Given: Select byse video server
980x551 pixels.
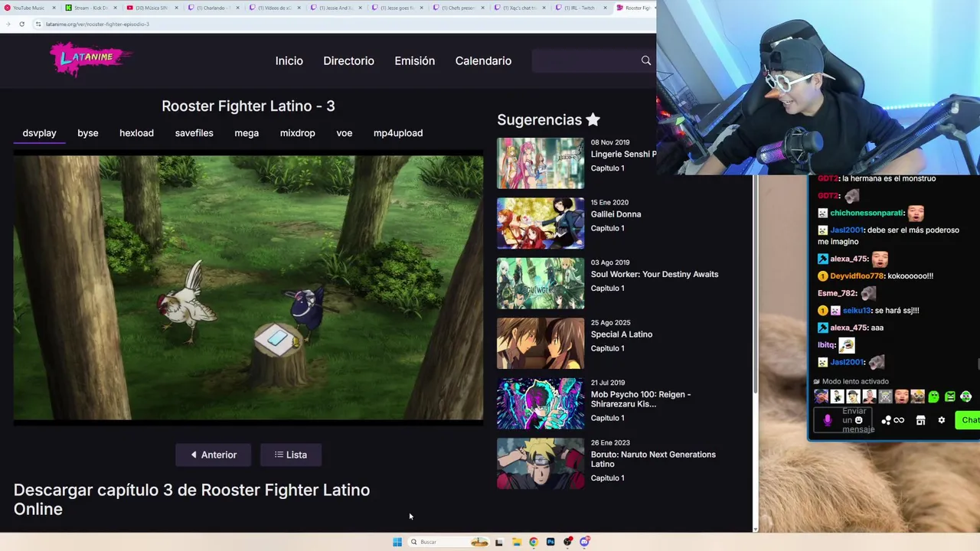Looking at the screenshot, I should pos(88,133).
